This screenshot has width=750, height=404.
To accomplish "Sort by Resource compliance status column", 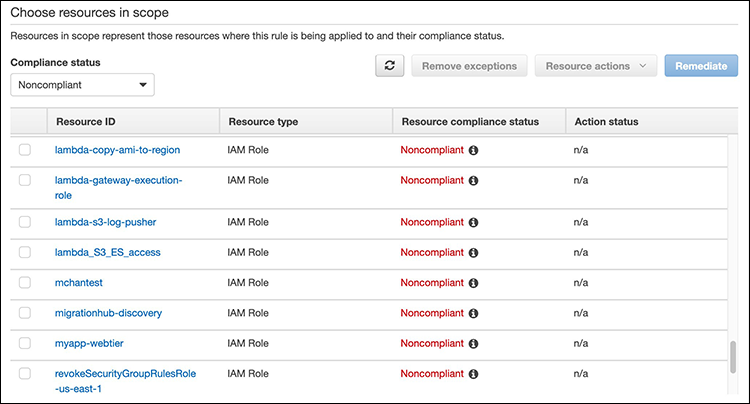I will coord(469,122).
